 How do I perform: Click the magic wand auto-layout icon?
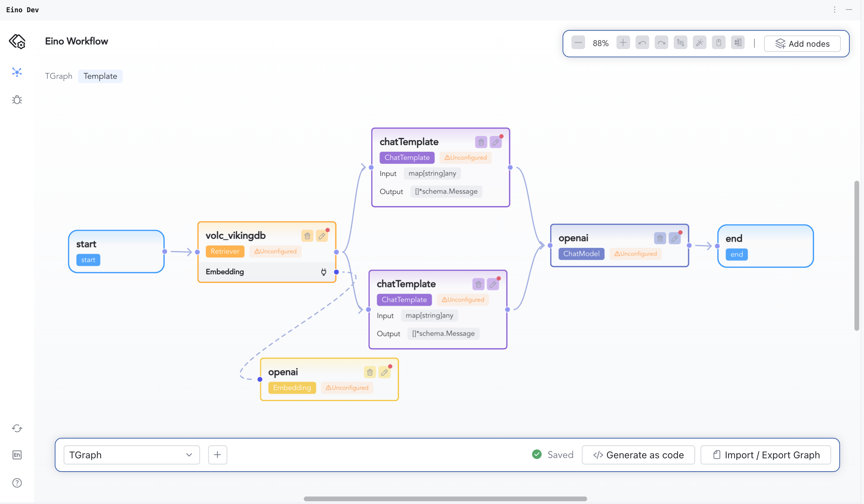[x=699, y=43]
